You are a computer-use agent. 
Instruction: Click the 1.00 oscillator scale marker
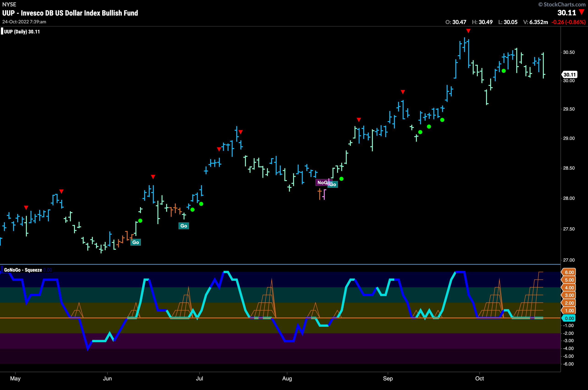click(568, 310)
